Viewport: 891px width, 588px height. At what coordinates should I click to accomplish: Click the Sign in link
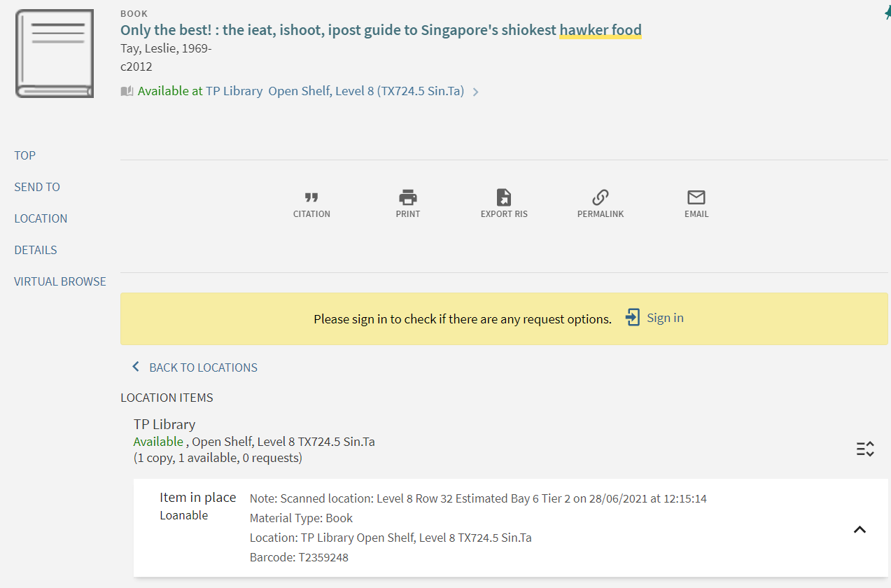(665, 318)
